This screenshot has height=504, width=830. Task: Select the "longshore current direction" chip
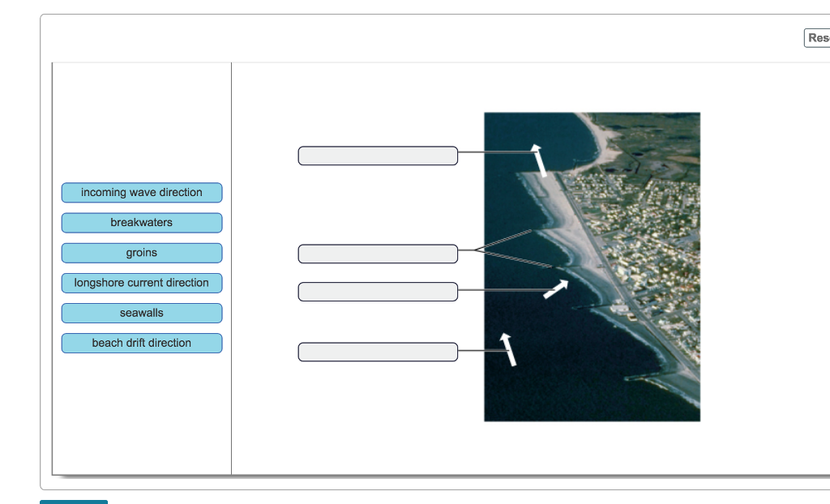(141, 283)
